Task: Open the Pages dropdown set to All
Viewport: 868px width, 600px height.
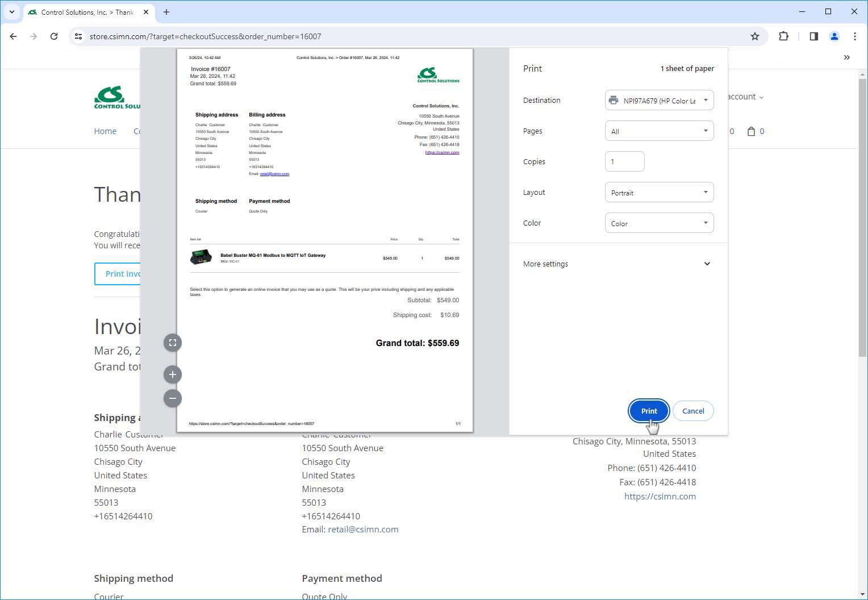Action: pos(659,131)
